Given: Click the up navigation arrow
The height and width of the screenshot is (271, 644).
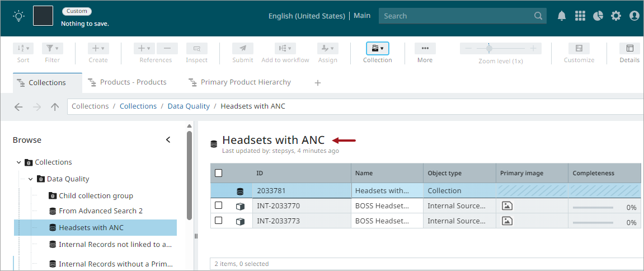Looking at the screenshot, I should pos(55,106).
